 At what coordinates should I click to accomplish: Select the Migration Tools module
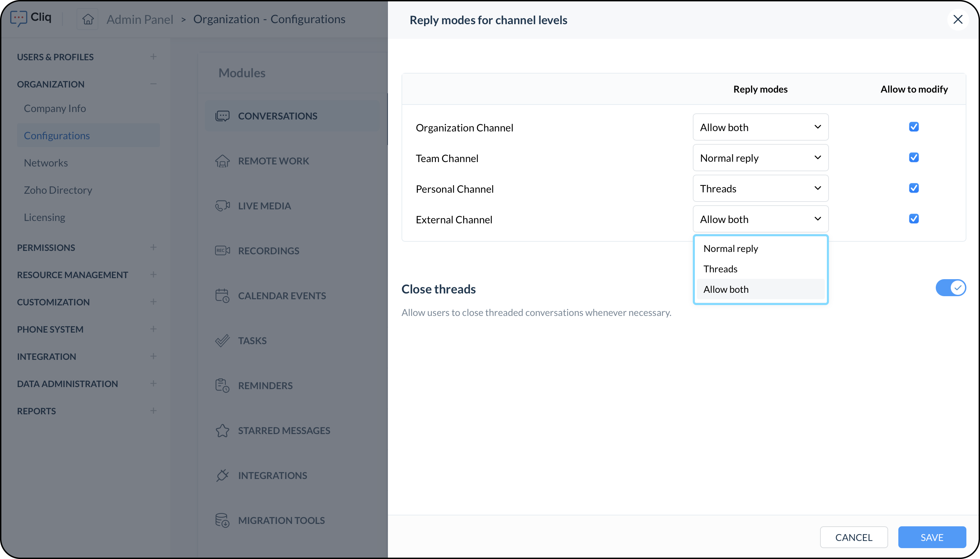[x=292, y=520]
